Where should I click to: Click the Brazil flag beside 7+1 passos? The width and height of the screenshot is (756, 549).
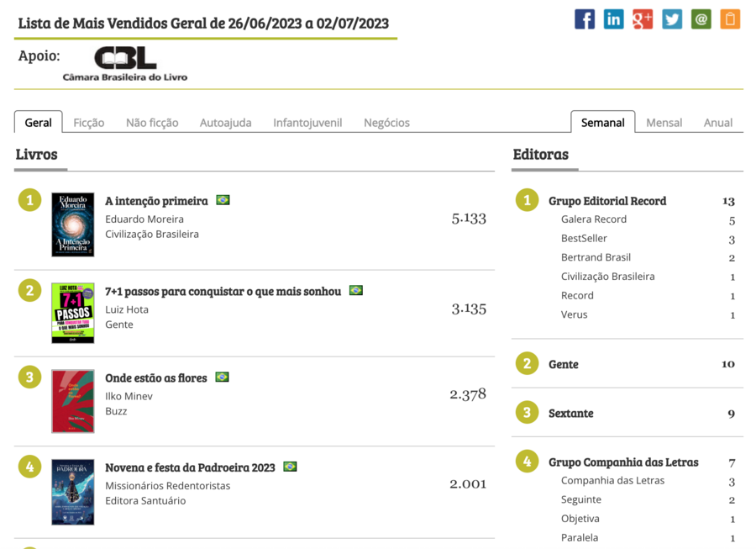(356, 290)
